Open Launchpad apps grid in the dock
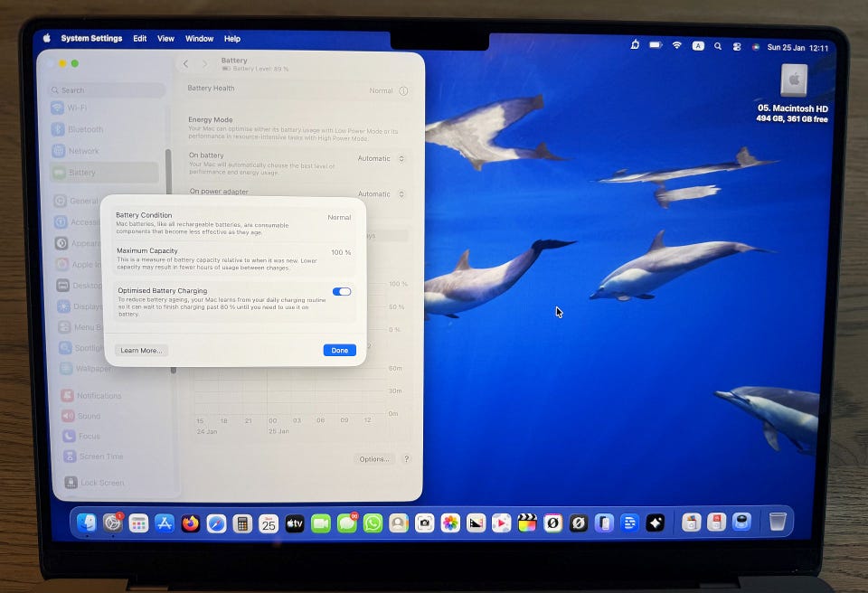The height and width of the screenshot is (593, 868). tap(138, 523)
